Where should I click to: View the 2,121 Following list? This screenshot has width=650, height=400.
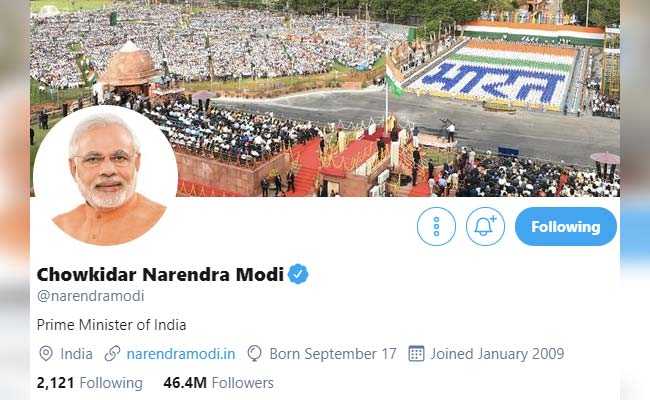[90, 383]
